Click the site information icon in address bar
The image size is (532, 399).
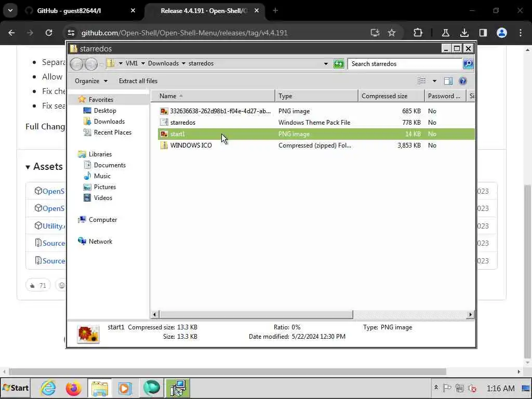tap(71, 33)
